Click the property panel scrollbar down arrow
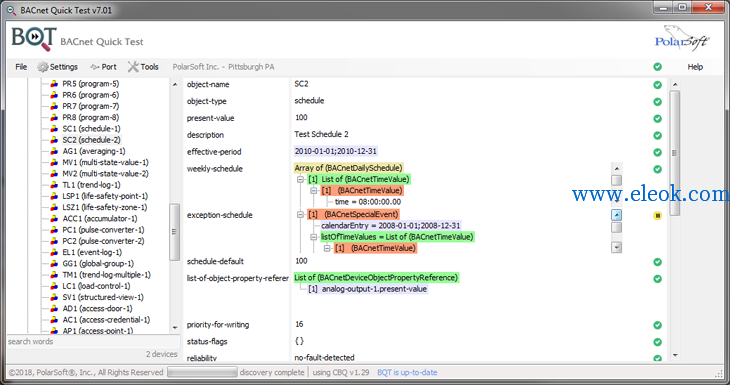The width and height of the screenshot is (730, 385). [675, 355]
